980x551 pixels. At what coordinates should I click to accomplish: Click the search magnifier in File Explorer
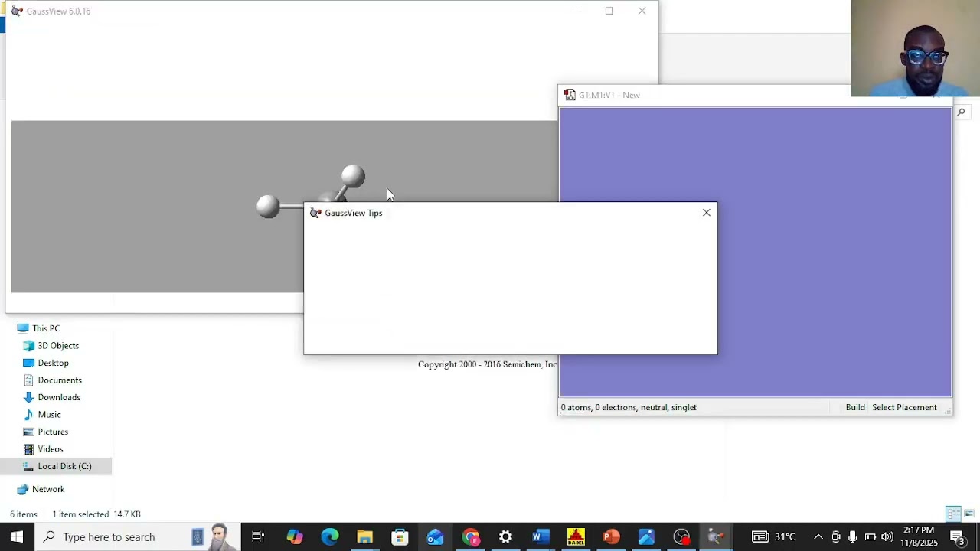961,112
